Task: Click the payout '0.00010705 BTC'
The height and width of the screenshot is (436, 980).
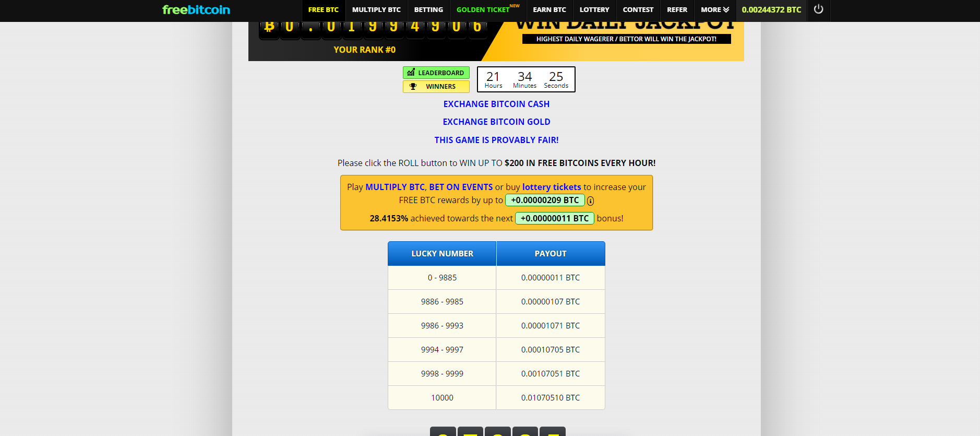Action: click(x=551, y=350)
